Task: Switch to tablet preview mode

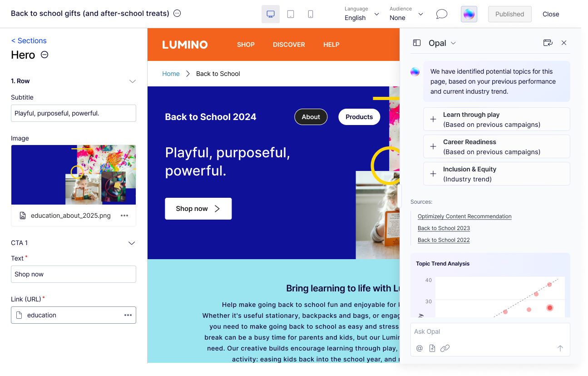Action: (291, 14)
